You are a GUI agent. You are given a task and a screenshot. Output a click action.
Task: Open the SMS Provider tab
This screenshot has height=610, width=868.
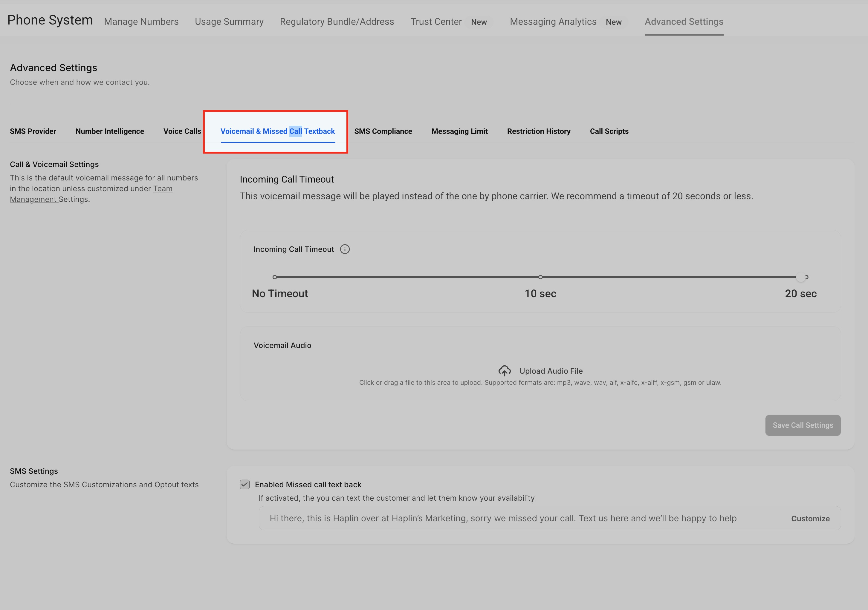click(x=33, y=131)
